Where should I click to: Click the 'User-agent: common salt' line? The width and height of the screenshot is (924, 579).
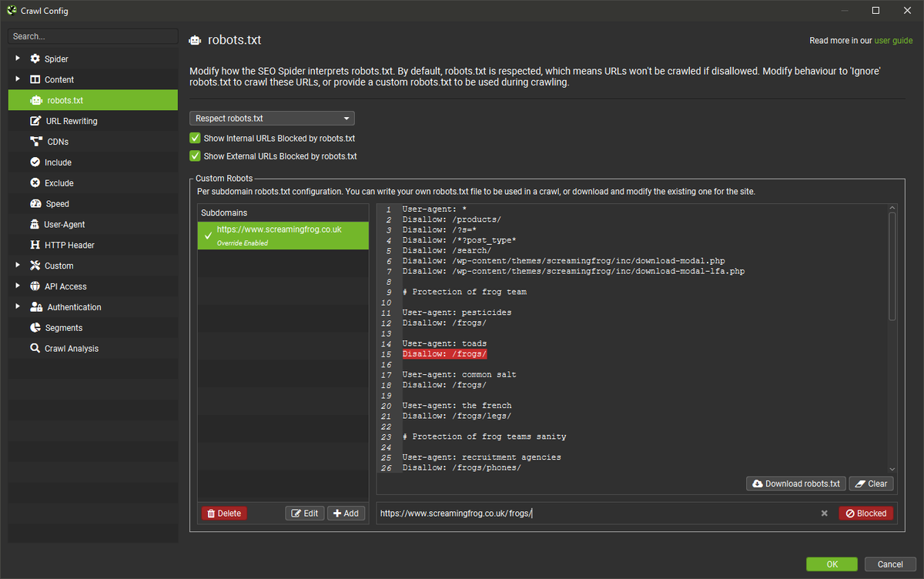coord(459,375)
